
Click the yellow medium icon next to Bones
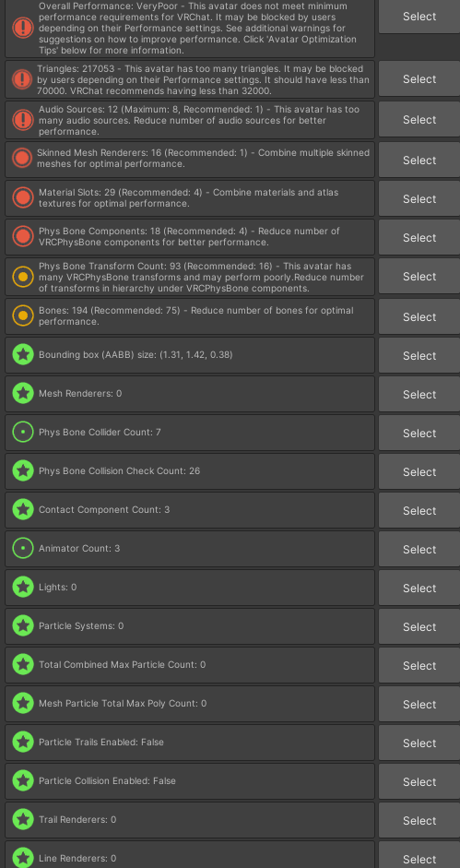[23, 316]
